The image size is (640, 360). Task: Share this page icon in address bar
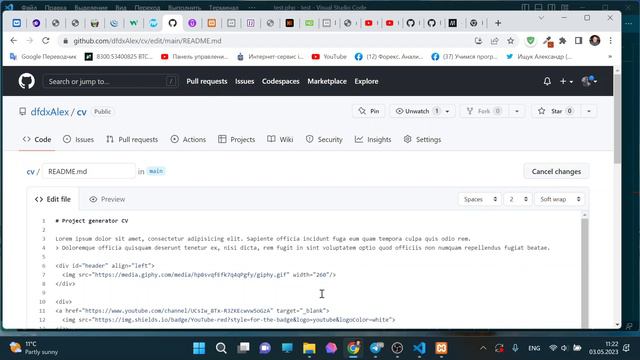495,40
